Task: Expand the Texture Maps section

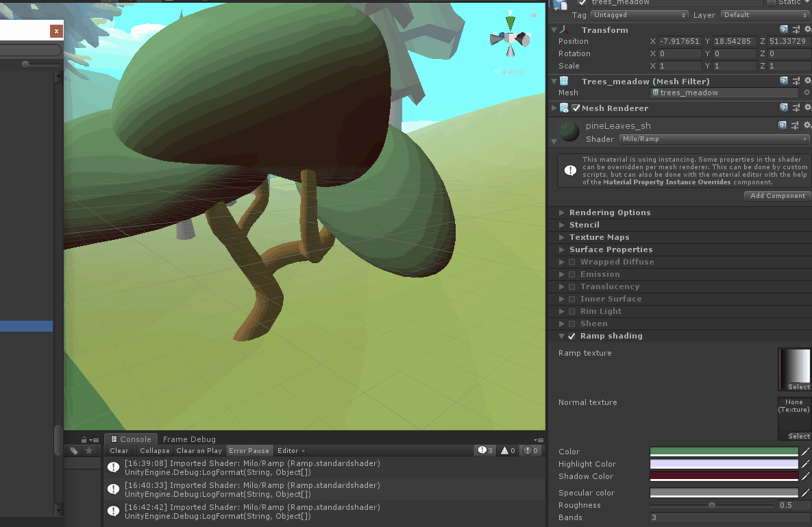Action: tap(563, 237)
